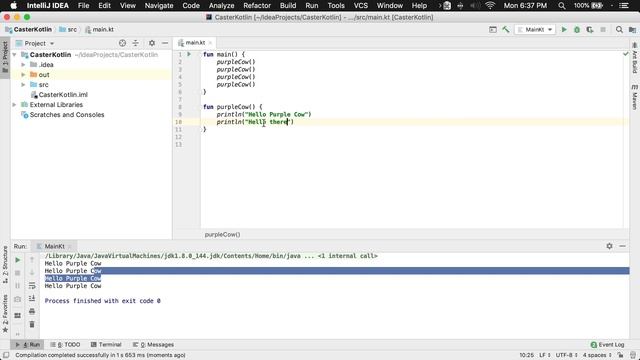This screenshot has width=640, height=360.
Task: Change line separator LF in status bar
Action: click(545, 355)
